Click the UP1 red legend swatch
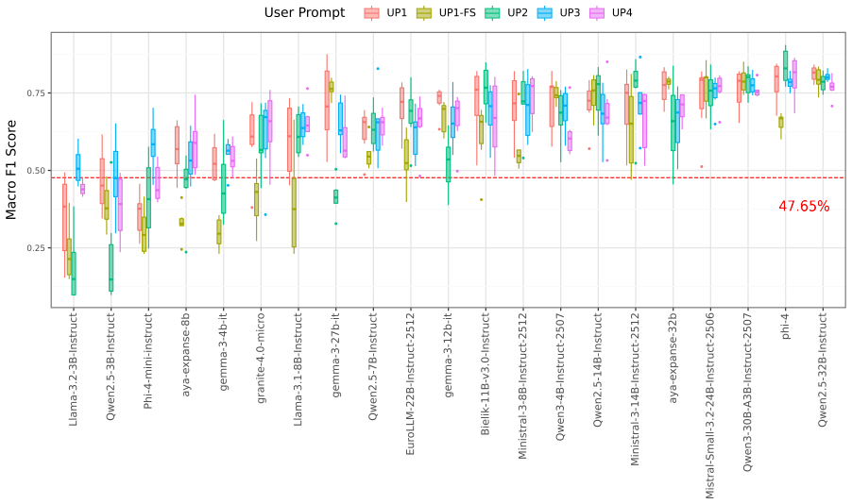The image size is (852, 504). point(371,13)
